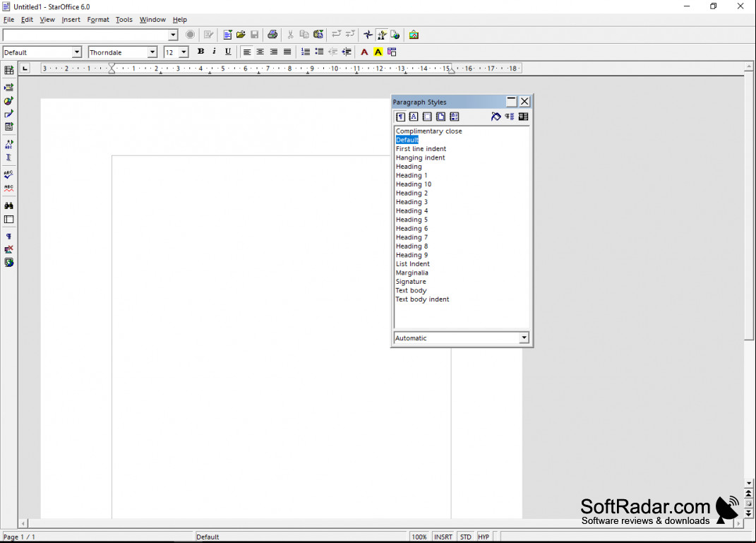Screen dimensions: 756x543
Task: Align text left
Action: click(247, 52)
